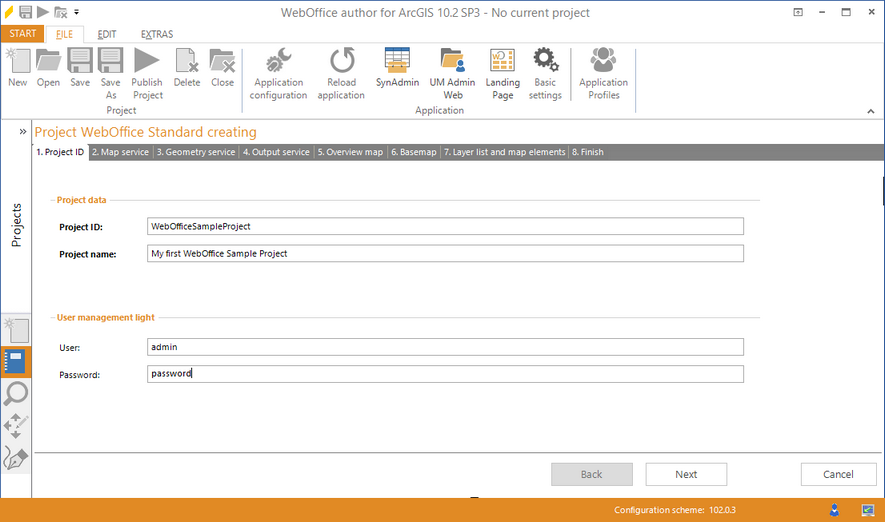This screenshot has height=522, width=885.
Task: Click the new-document sidebar icon
Action: 16,330
